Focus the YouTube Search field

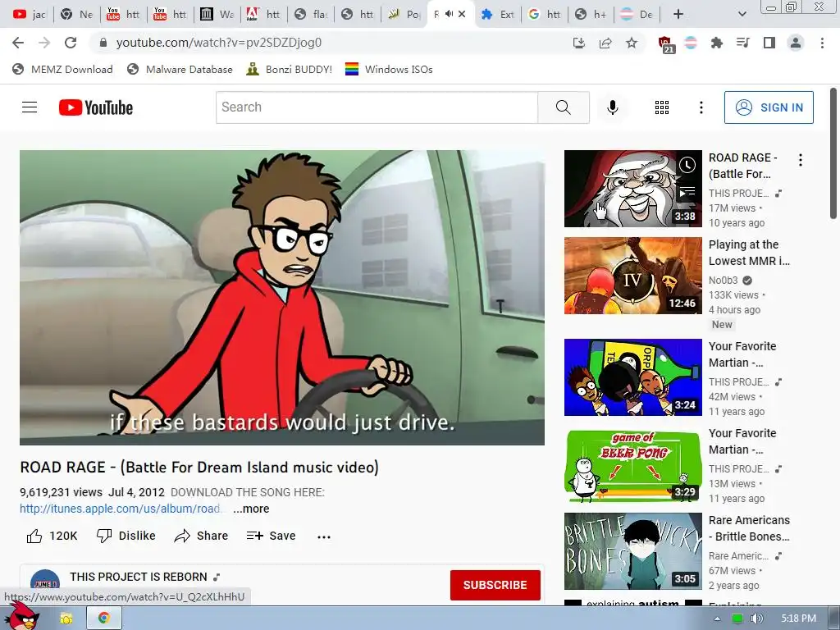click(377, 107)
